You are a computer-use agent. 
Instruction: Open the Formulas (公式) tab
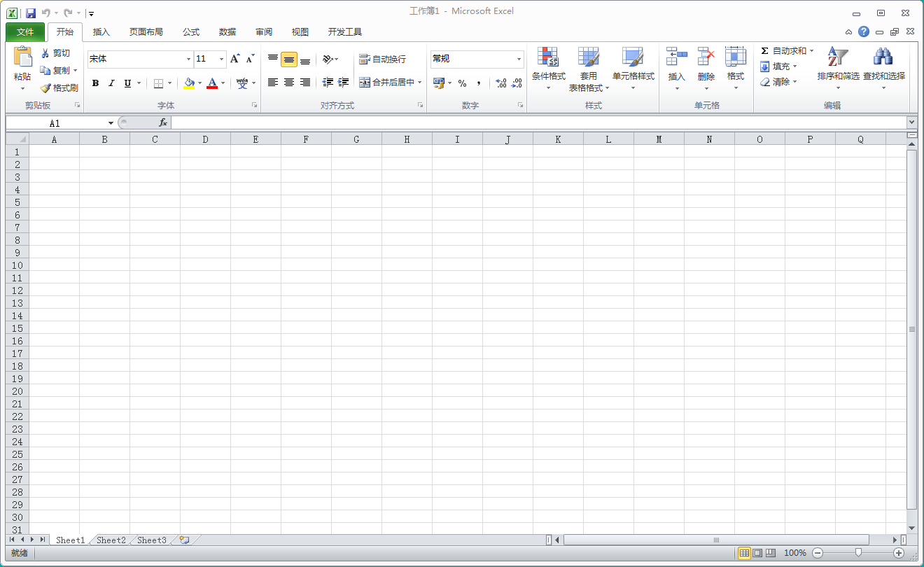(x=191, y=32)
